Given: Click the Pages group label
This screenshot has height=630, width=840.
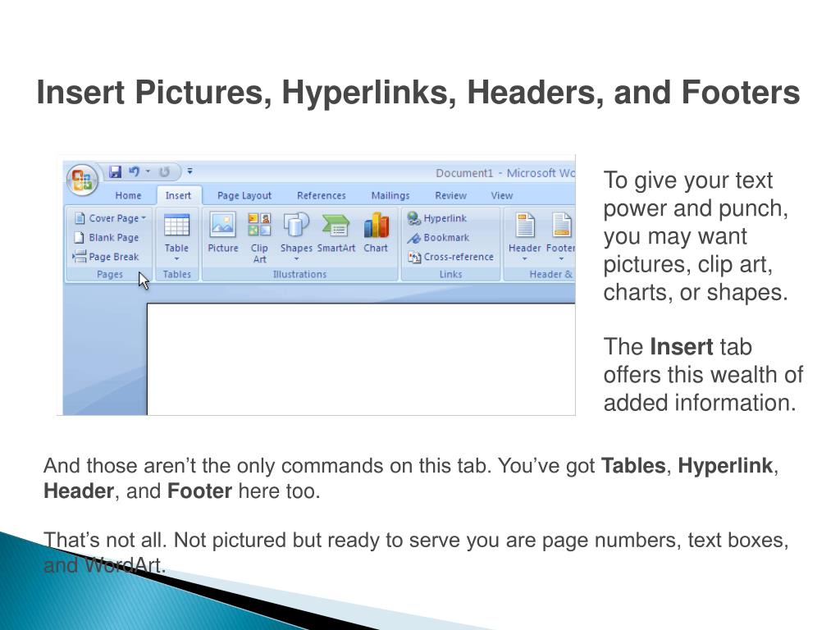Looking at the screenshot, I should [110, 274].
